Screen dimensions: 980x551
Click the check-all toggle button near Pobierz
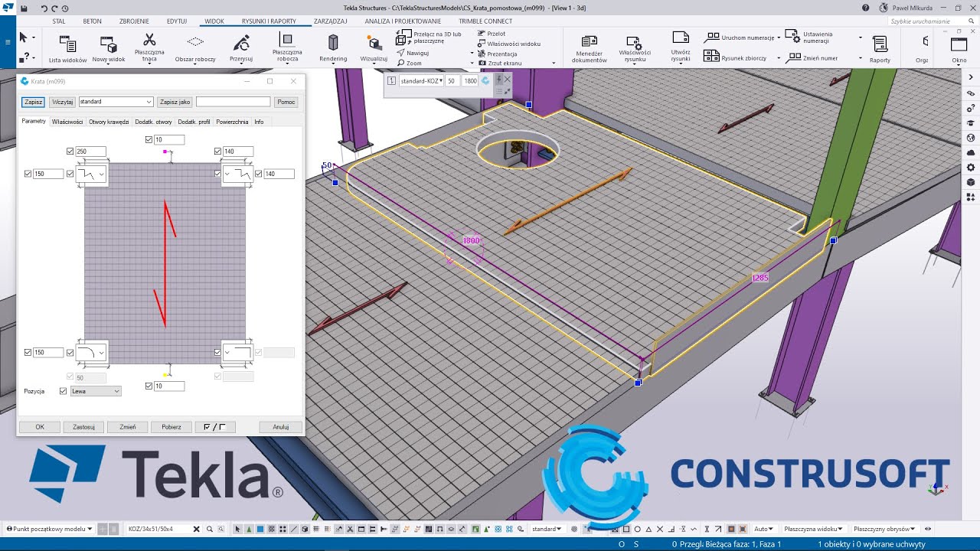(214, 427)
